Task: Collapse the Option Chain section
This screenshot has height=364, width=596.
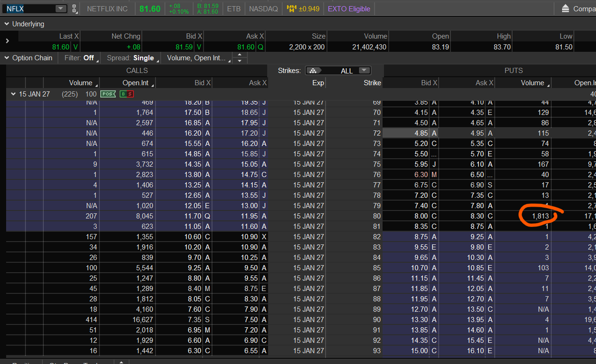Action: point(6,58)
